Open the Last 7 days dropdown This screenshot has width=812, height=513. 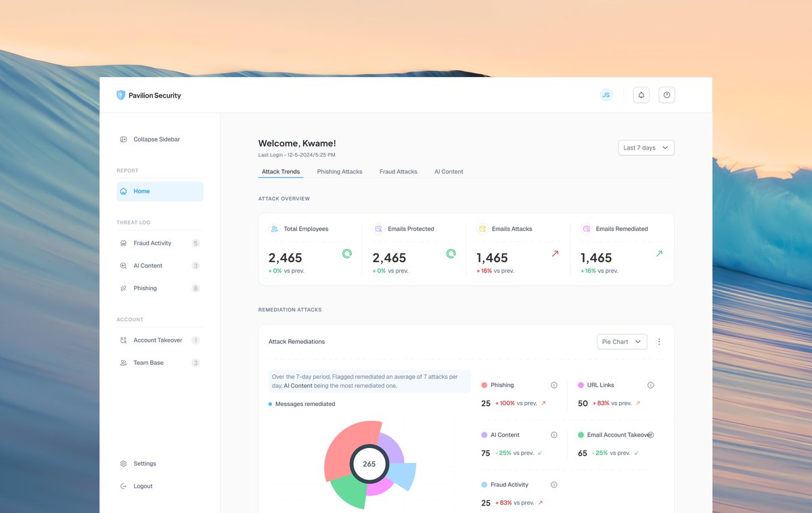click(646, 148)
